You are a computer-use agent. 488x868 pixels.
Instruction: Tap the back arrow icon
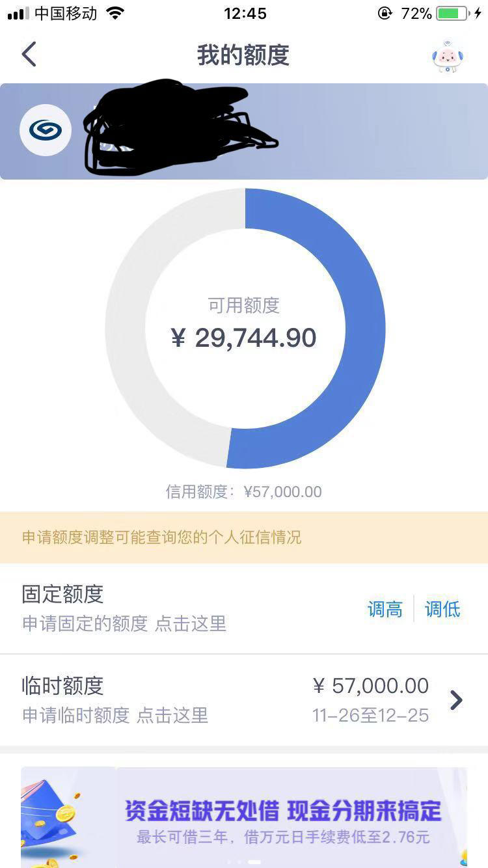point(29,55)
